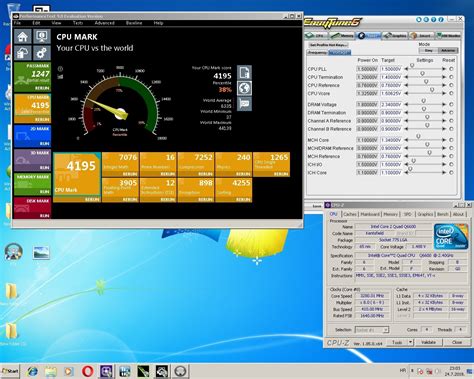Toggle the Easy mode button in EasyTune6
The height and width of the screenshot is (379, 474).
coord(429,50)
